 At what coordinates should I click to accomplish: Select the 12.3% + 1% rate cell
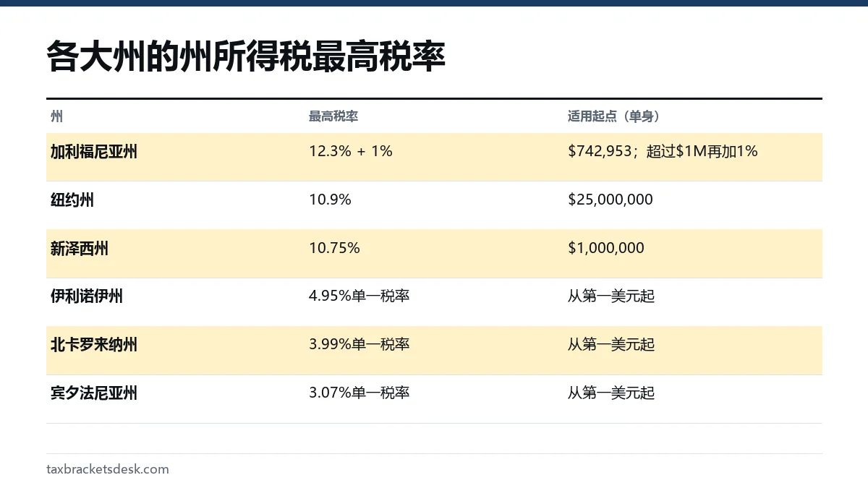tap(351, 151)
